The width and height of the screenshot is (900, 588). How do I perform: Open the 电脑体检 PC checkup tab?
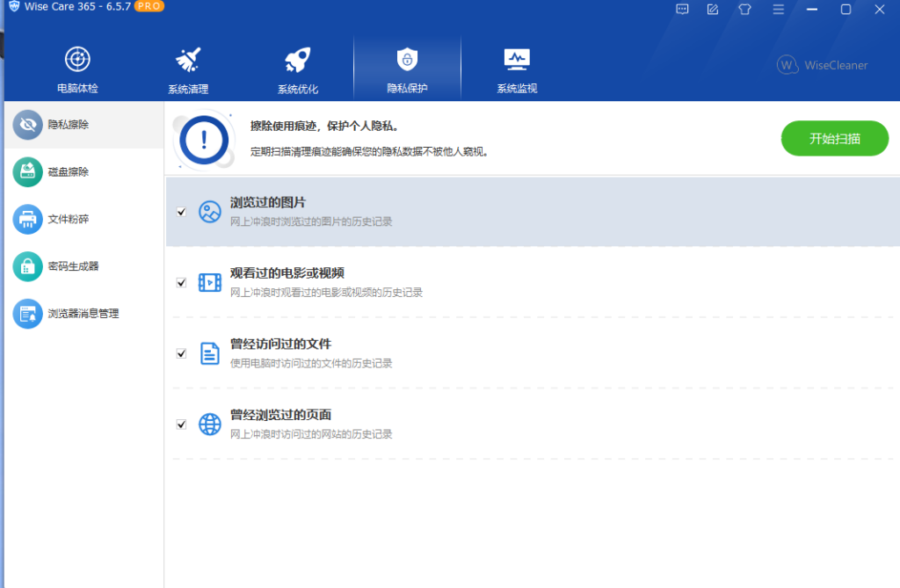pos(77,69)
